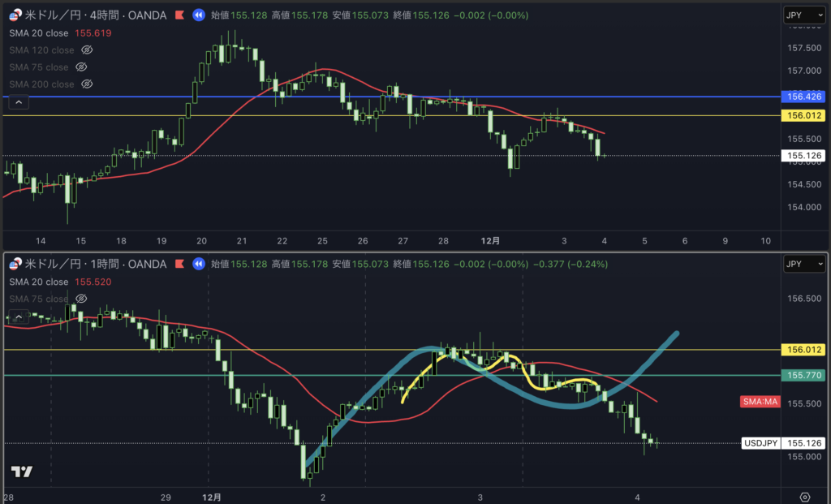Toggle visibility of SMA 200 close indicator
The height and width of the screenshot is (504, 831).
pyautogui.click(x=88, y=84)
